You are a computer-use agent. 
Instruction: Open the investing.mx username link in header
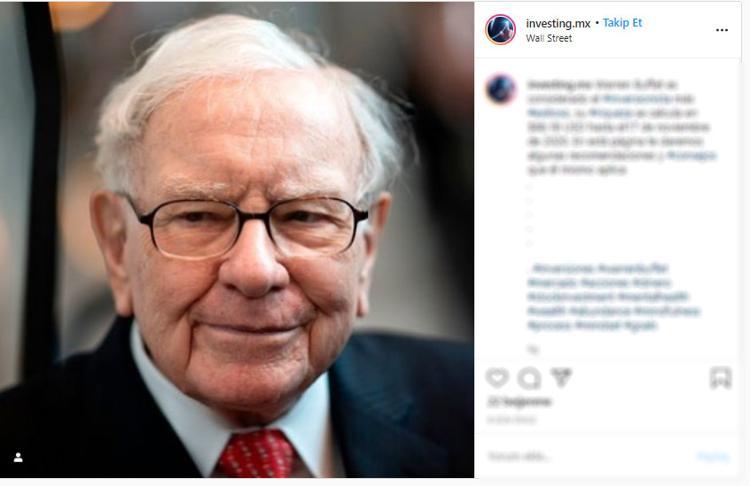click(x=558, y=23)
